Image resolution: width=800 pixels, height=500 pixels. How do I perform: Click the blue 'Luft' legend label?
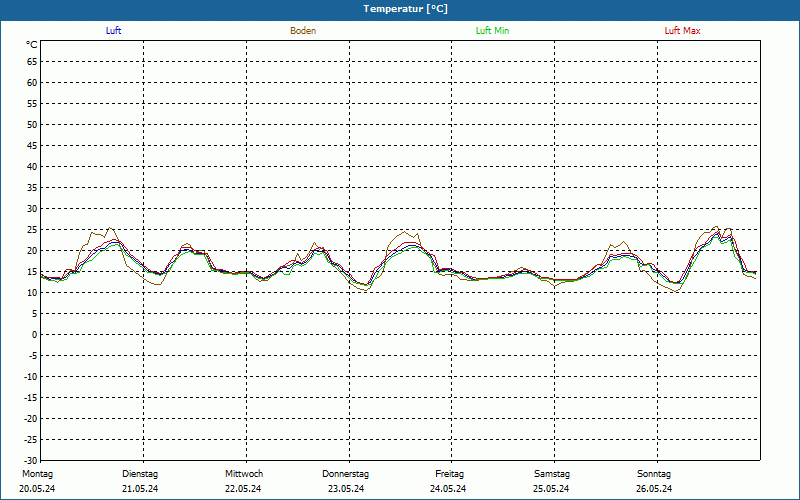113,31
